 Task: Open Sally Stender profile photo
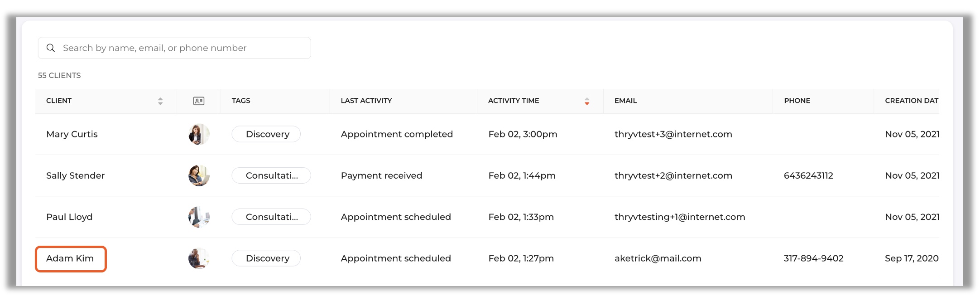(x=199, y=175)
